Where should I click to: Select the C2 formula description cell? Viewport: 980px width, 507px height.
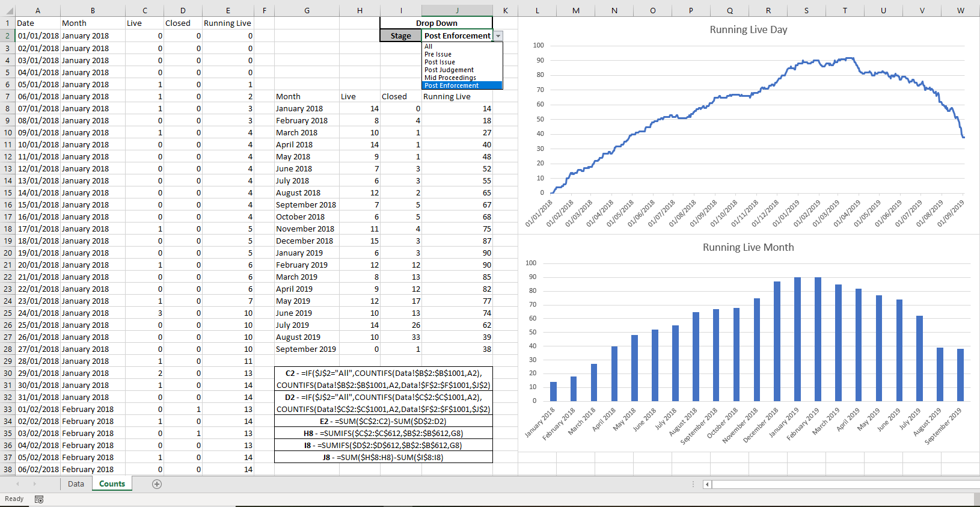384,379
